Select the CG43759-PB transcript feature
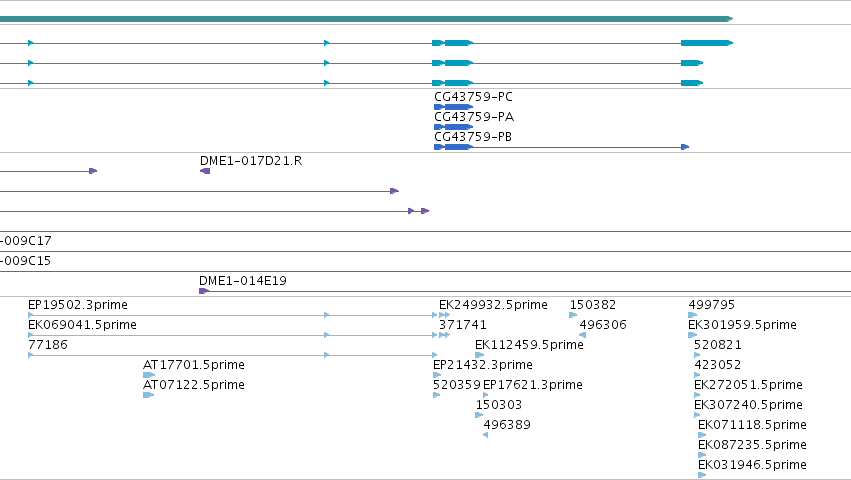Image resolution: width=851 pixels, height=480 pixels. (x=562, y=147)
